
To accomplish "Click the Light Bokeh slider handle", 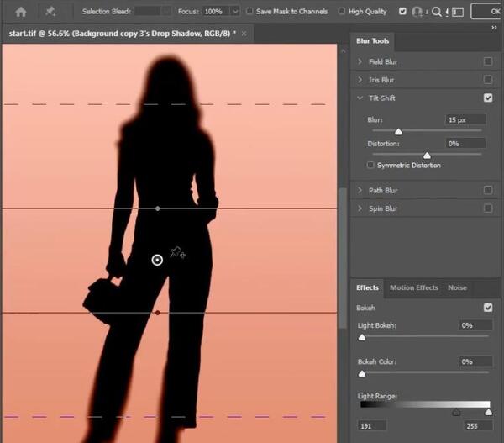I will [362, 337].
